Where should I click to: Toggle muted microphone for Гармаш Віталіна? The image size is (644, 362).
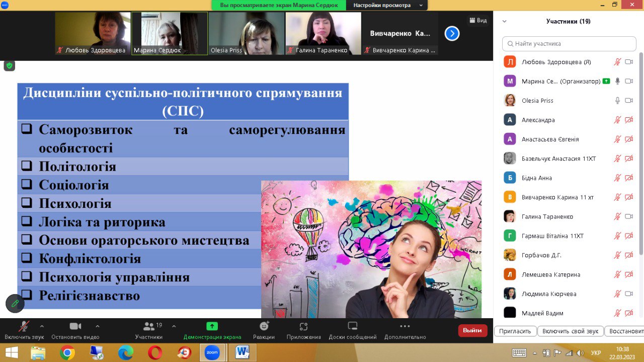tap(617, 236)
